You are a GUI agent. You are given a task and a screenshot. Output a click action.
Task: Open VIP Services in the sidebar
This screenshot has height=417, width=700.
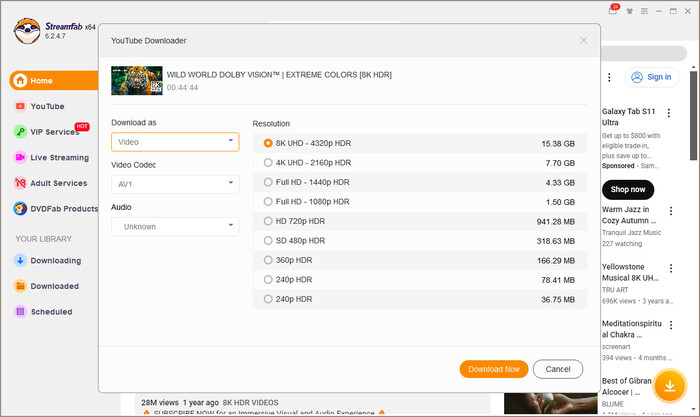(54, 132)
